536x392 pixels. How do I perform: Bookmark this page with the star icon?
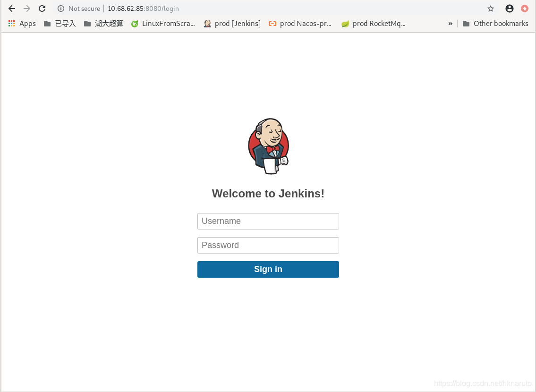point(491,9)
